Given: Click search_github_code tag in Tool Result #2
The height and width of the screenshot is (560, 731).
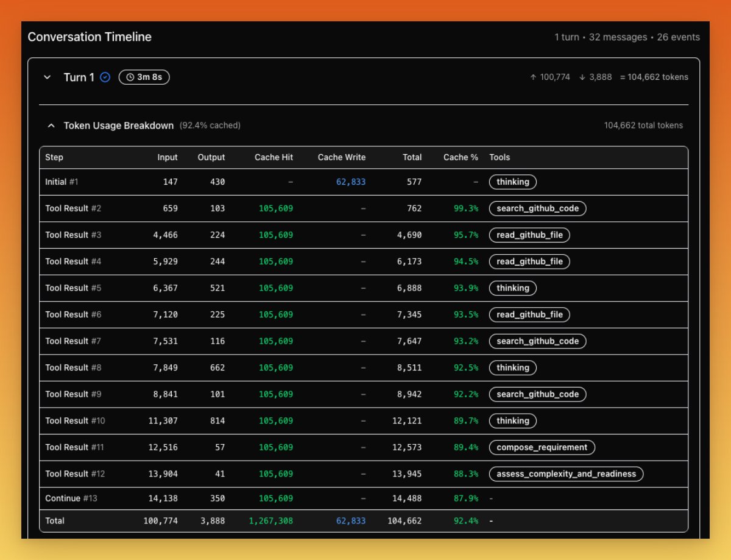Looking at the screenshot, I should (x=537, y=208).
